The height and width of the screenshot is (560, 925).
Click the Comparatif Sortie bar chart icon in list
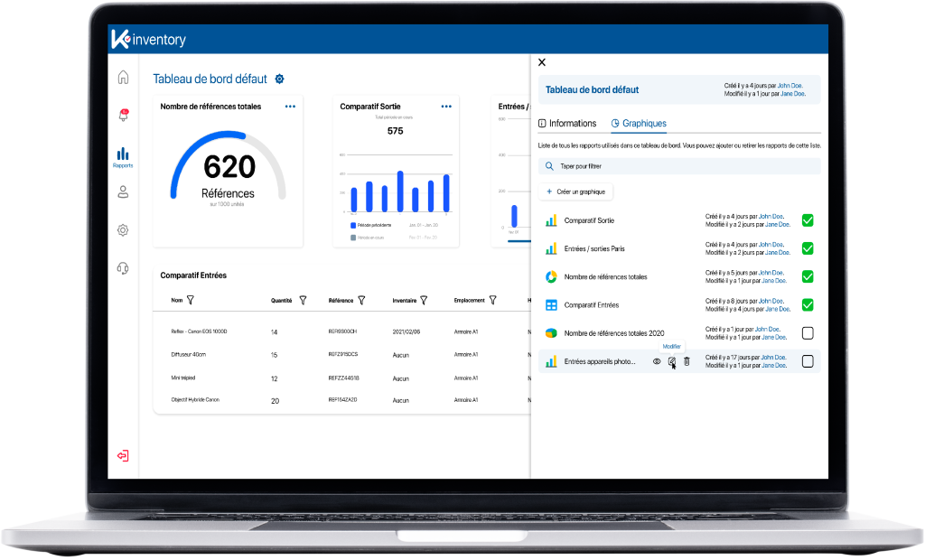[x=551, y=220]
